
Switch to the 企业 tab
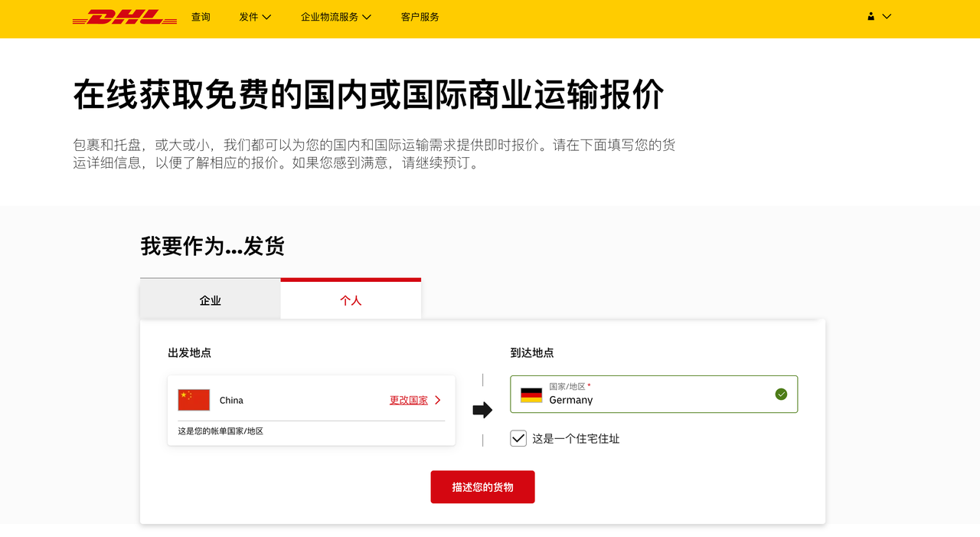pos(211,300)
